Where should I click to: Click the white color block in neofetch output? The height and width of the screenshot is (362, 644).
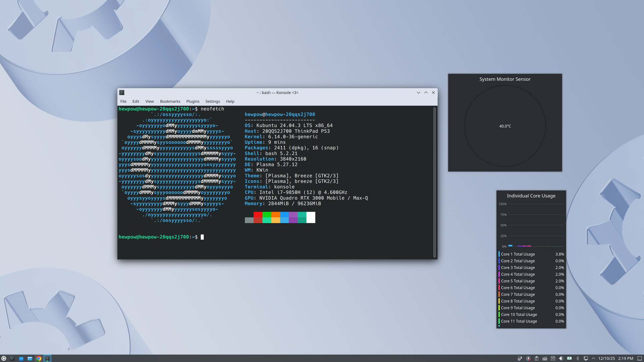311,217
